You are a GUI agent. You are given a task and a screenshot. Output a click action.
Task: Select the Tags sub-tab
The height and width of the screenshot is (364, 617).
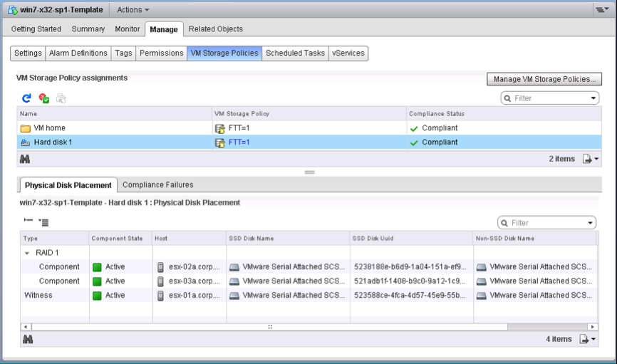click(123, 53)
